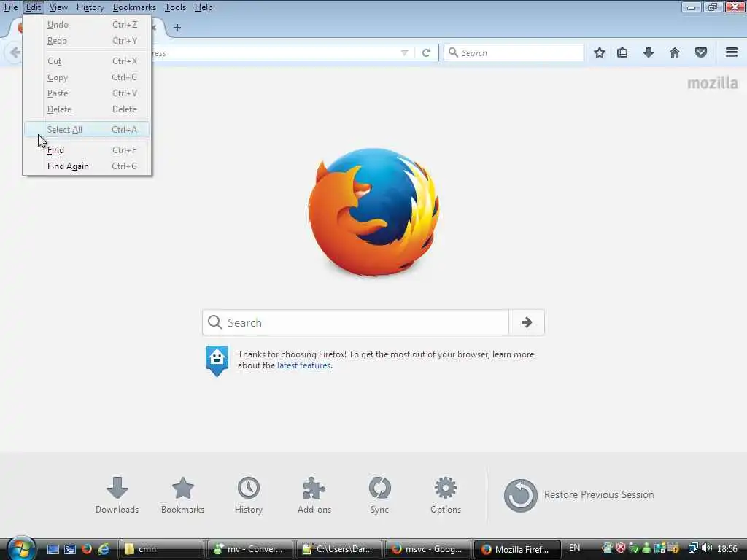Click the back arrow button
This screenshot has width=747, height=560.
(x=15, y=52)
